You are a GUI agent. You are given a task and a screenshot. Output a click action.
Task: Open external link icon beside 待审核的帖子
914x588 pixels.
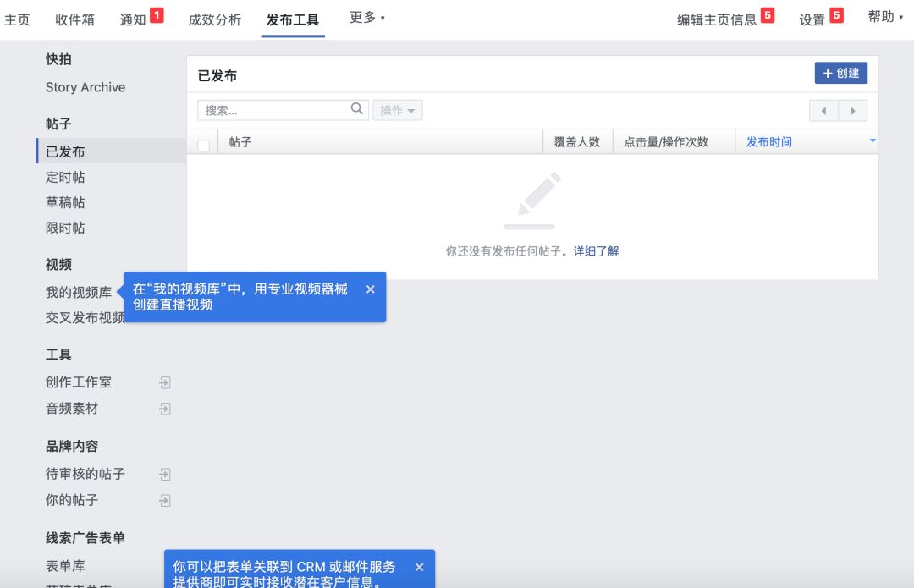tap(165, 474)
